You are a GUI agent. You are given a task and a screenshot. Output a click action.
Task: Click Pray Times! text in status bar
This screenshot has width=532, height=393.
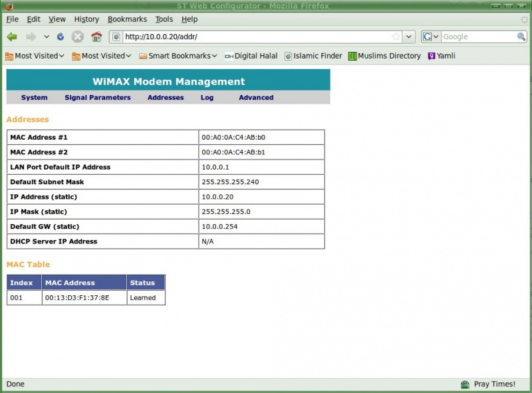point(494,384)
